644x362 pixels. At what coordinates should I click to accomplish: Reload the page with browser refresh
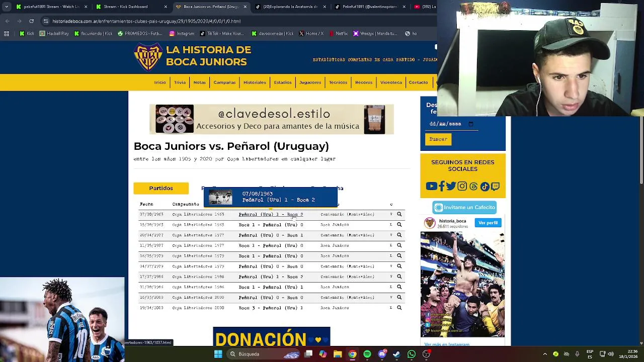click(32, 21)
